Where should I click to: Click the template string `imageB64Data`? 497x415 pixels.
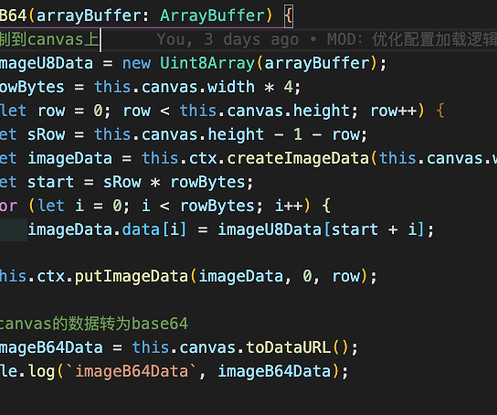click(x=131, y=371)
